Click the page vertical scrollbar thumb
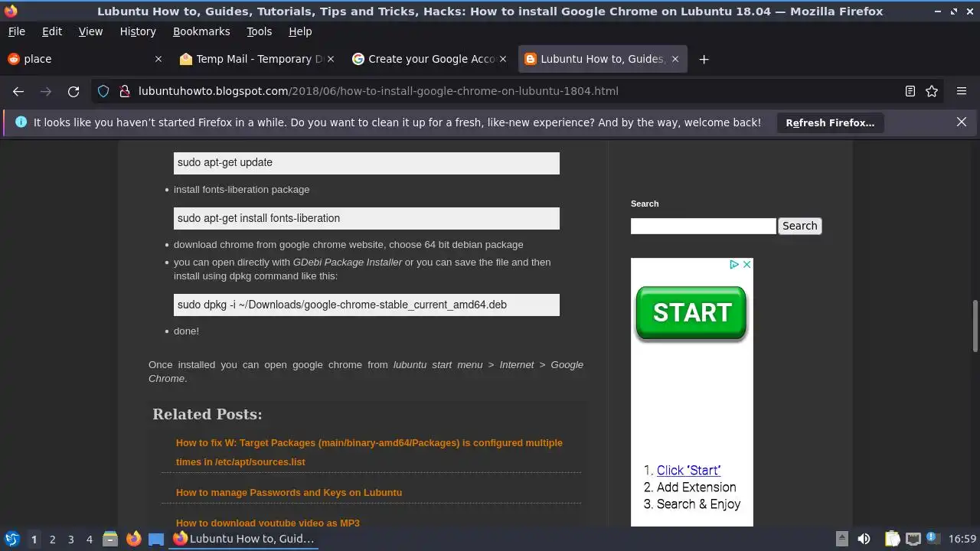Image resolution: width=980 pixels, height=551 pixels. click(x=975, y=325)
